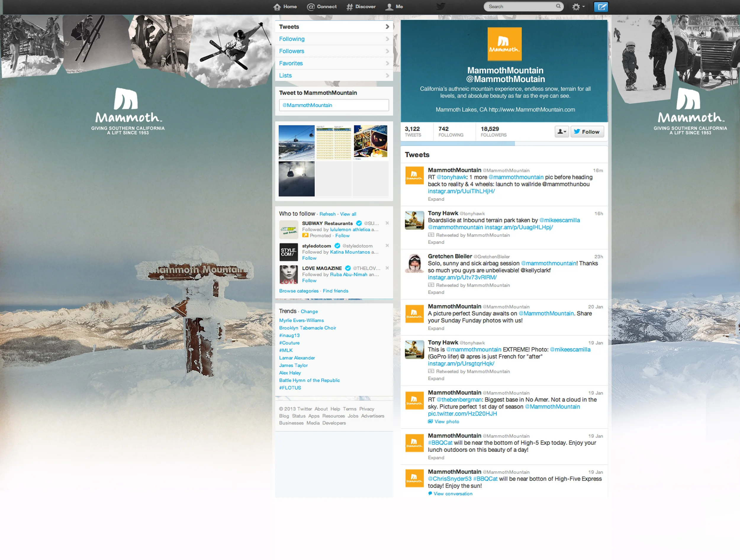This screenshot has height=560, width=740.
Task: Click the Twitter bird logo in top bar
Action: tap(441, 7)
